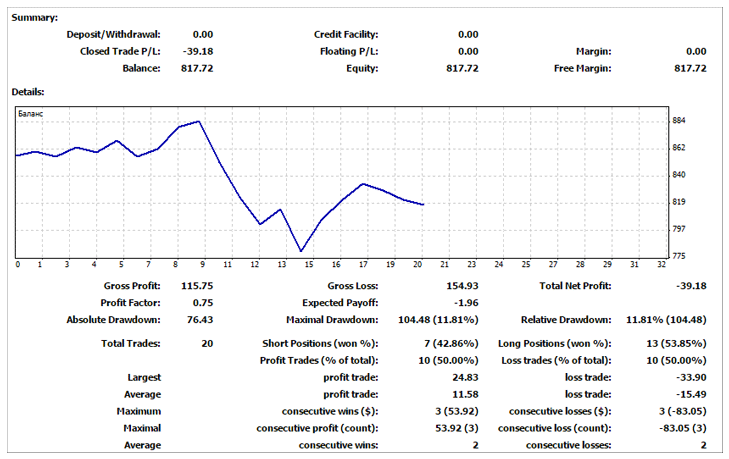Click the balance curve lowest point
Image resolution: width=729 pixels, height=459 pixels.
(x=300, y=251)
